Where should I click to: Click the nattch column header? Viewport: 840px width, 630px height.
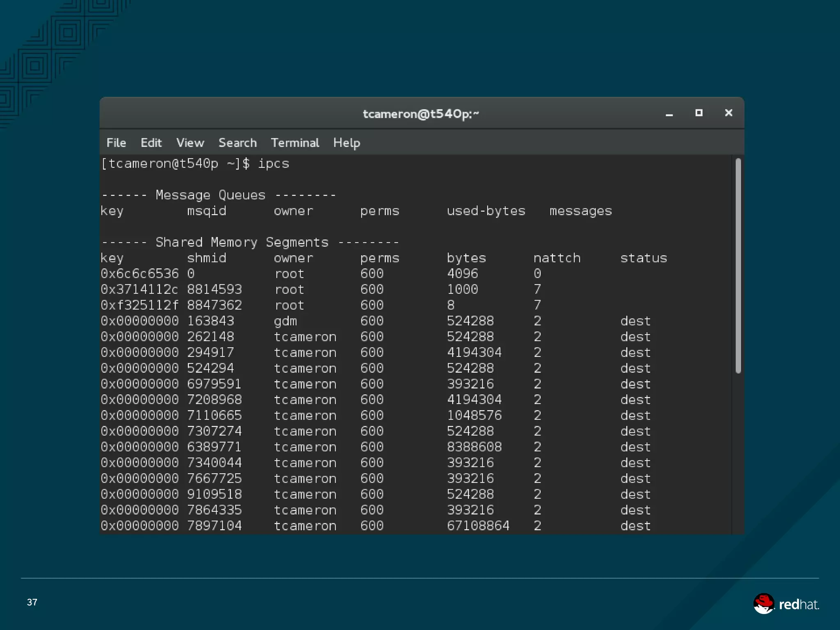pyautogui.click(x=557, y=258)
